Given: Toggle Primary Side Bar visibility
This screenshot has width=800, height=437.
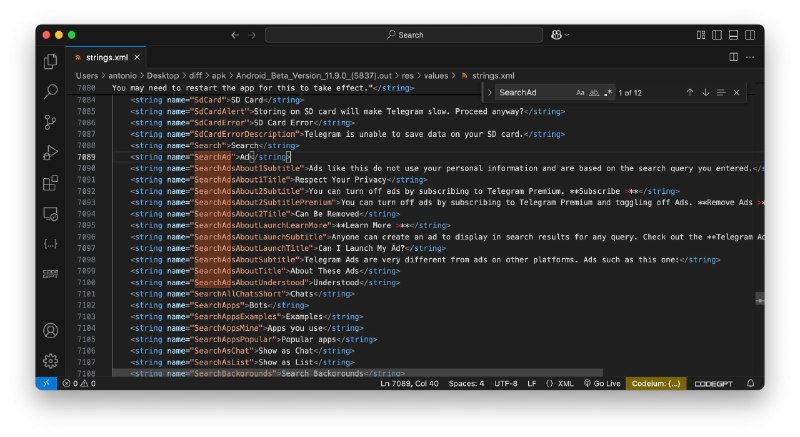Looking at the screenshot, I should [x=717, y=35].
